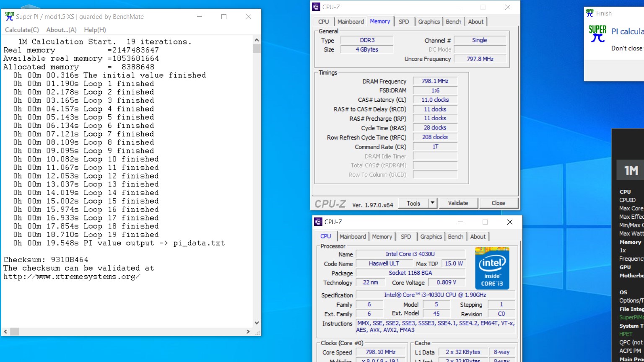
Task: Click the Uncore Frequency value 797.8 MHz
Action: pos(480,59)
